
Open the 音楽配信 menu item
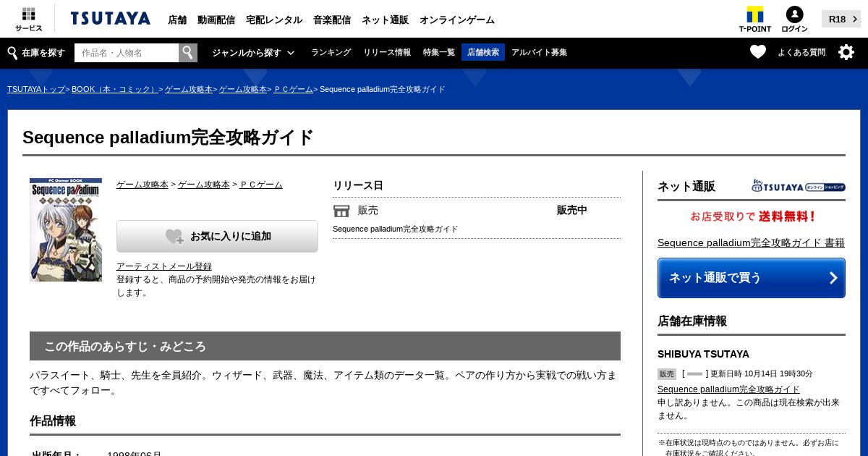click(x=332, y=20)
